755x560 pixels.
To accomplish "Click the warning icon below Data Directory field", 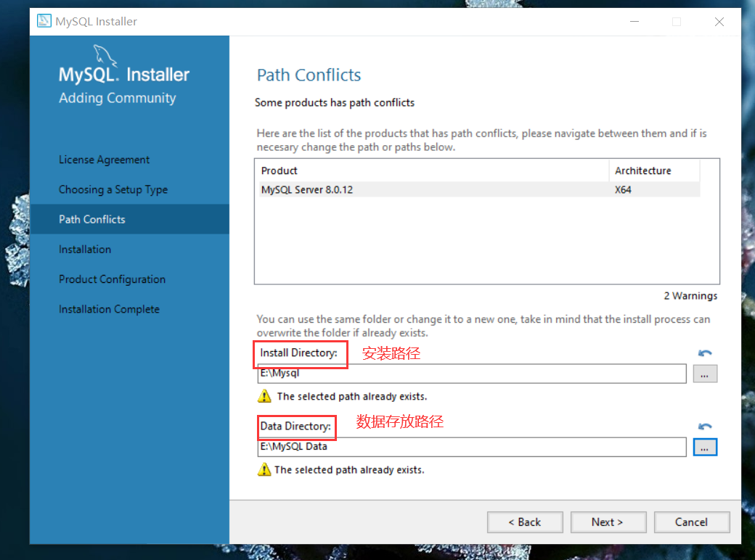I will (x=264, y=469).
